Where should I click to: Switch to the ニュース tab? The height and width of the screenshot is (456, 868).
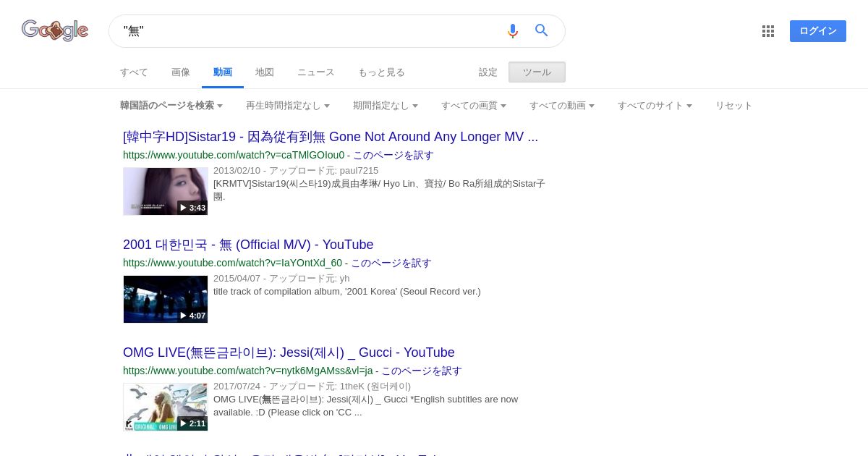pyautogui.click(x=316, y=72)
